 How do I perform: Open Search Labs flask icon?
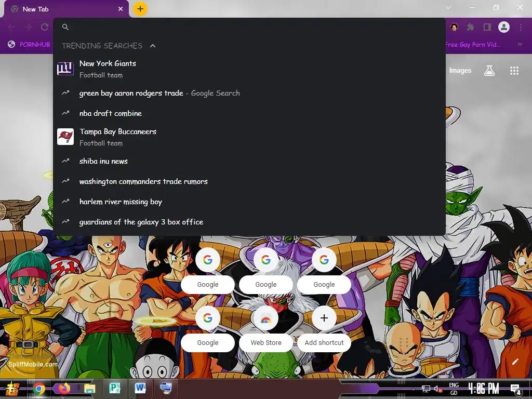489,71
